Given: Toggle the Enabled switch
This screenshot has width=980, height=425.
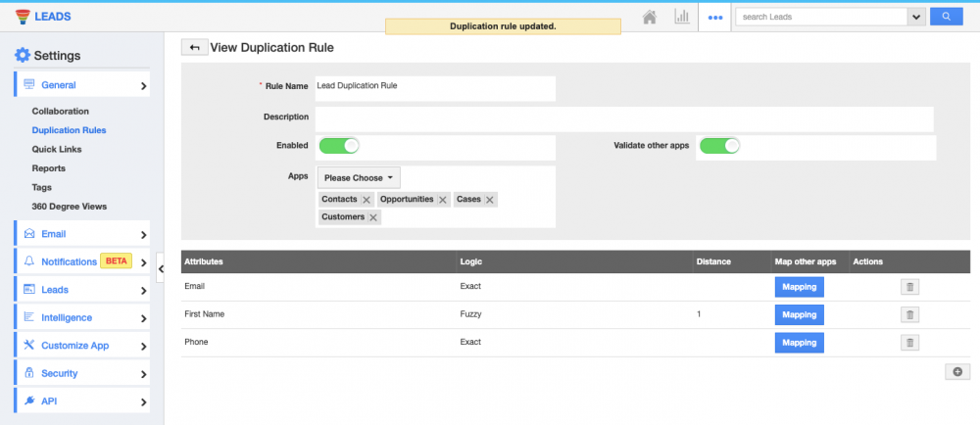Looking at the screenshot, I should click(x=339, y=146).
